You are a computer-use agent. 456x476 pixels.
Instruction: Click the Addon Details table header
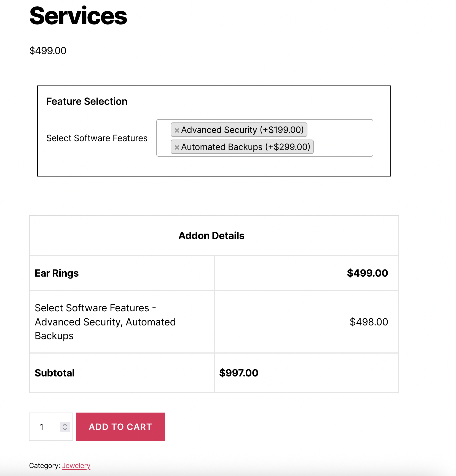[x=211, y=236]
